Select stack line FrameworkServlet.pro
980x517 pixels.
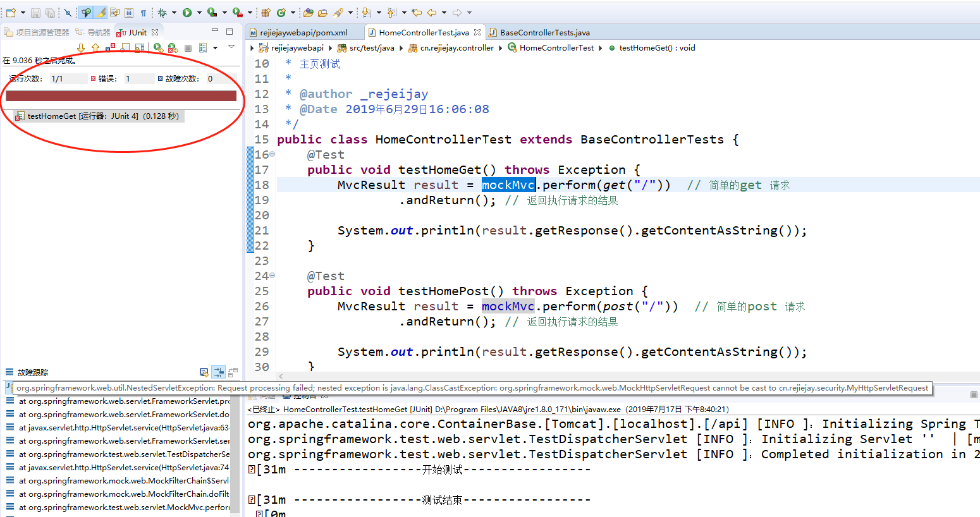[x=118, y=401]
